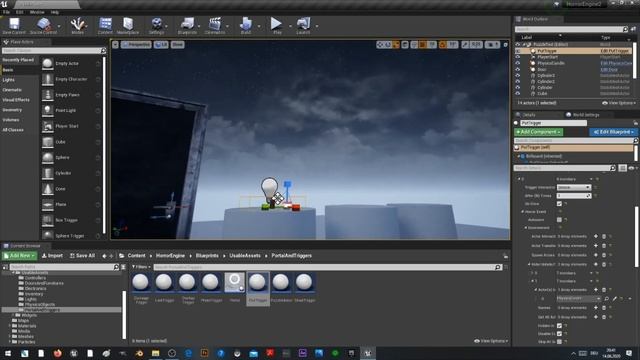Click the magnifier browse icon beside PhysicsCandle
The image size is (640, 360).
pos(607,299)
